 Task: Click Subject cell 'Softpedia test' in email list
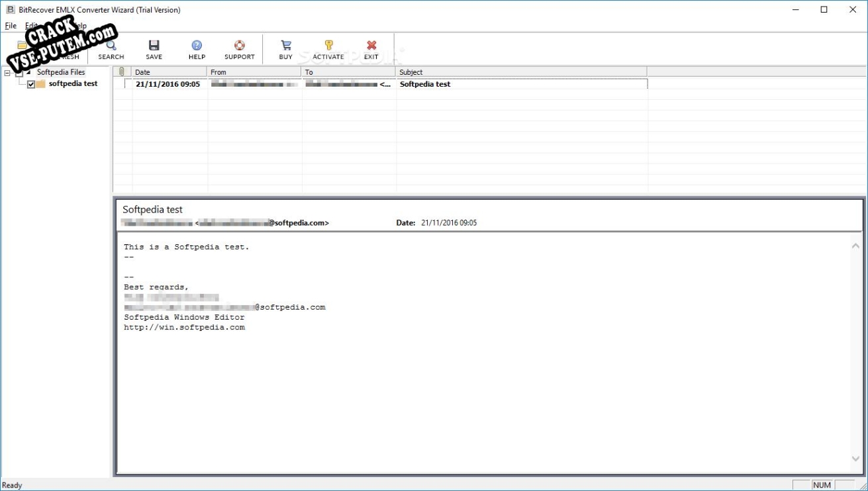[x=425, y=84]
